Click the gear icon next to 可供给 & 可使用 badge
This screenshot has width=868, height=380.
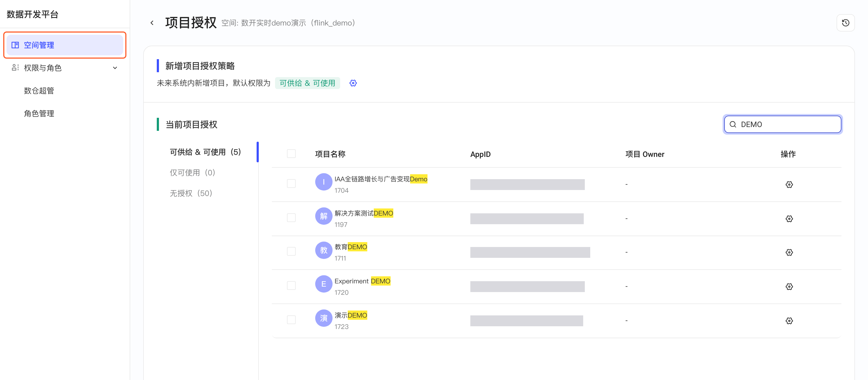click(x=353, y=83)
